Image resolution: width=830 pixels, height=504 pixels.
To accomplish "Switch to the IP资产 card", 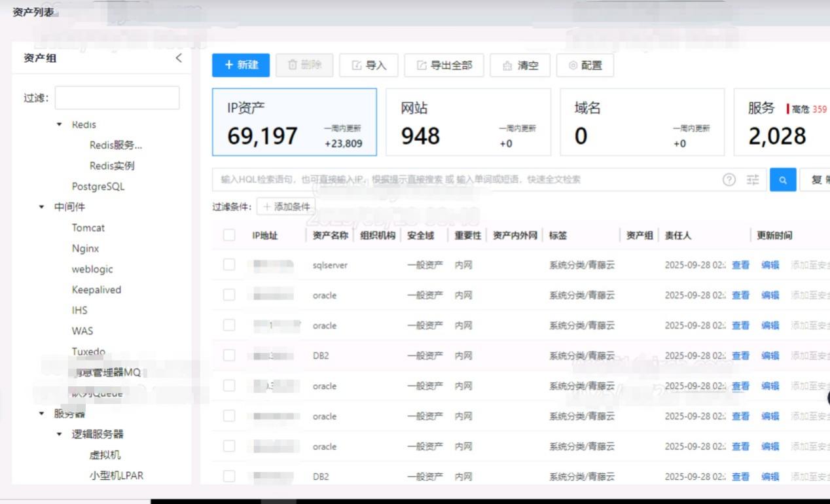I will coord(295,122).
